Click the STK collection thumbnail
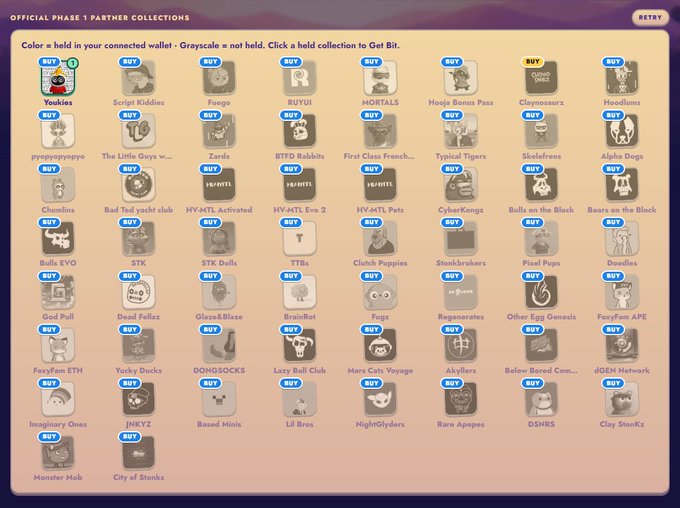Viewport: 680px width, 508px height. [x=139, y=239]
